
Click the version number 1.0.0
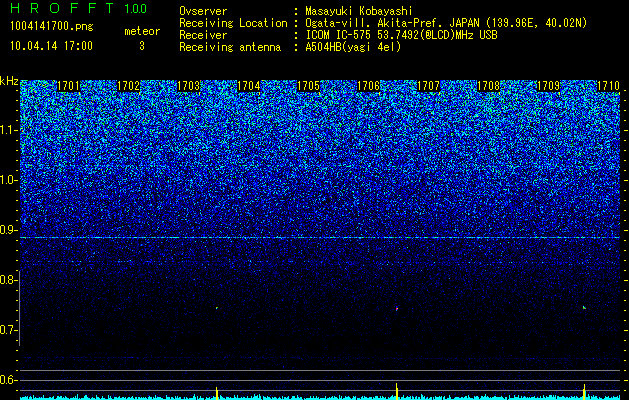coord(136,8)
